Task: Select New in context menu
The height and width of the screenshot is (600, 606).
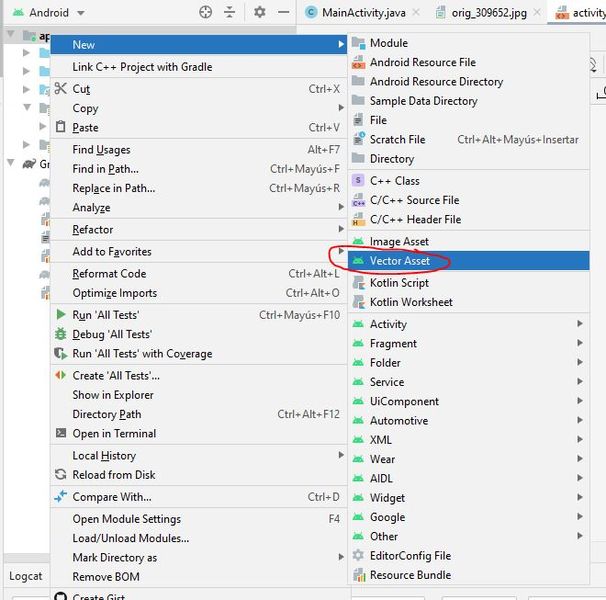Action: [x=199, y=44]
